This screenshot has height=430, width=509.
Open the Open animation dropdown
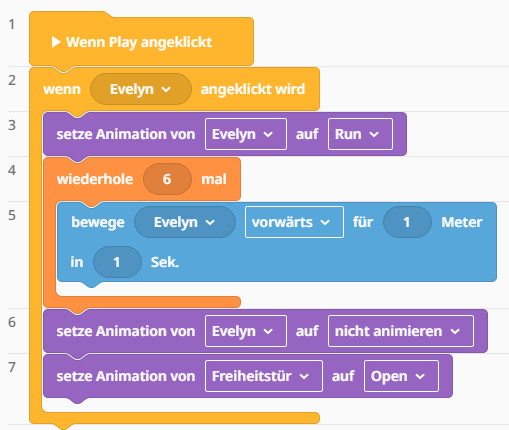click(401, 376)
